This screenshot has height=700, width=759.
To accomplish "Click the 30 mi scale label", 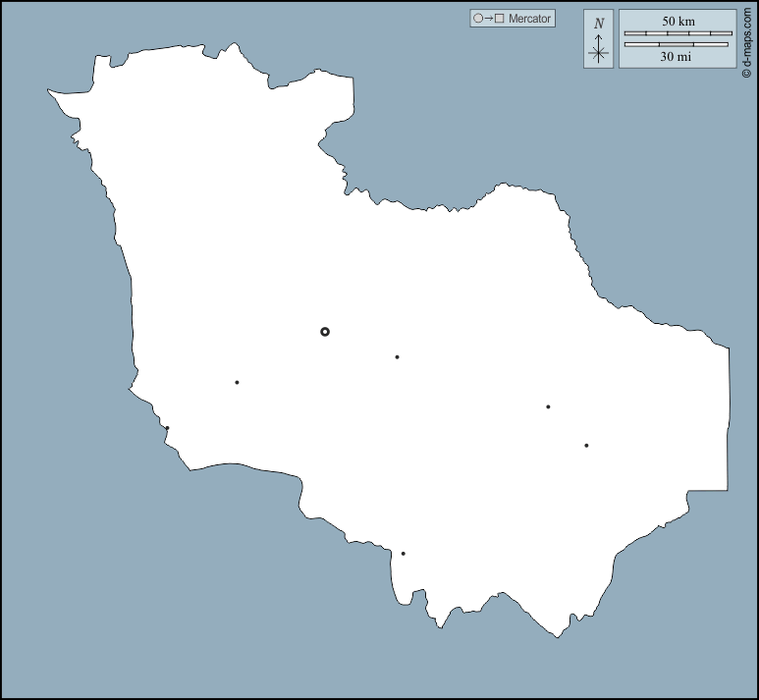I will 678,57.
